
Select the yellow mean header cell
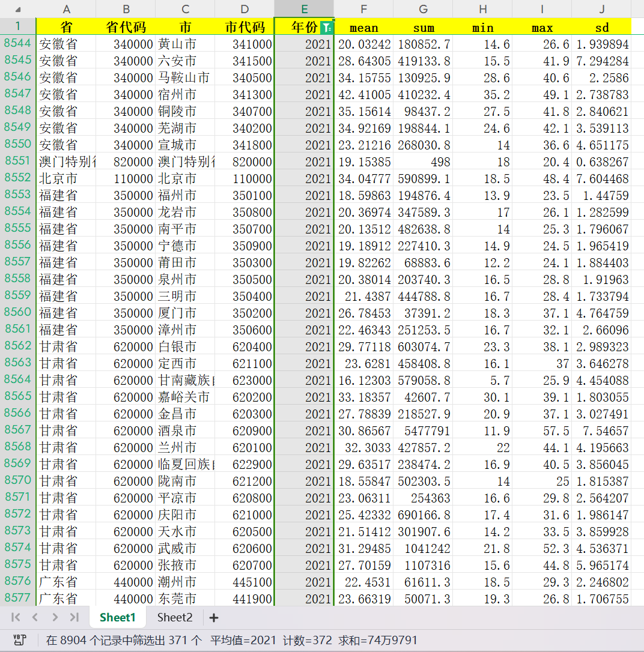pos(363,27)
